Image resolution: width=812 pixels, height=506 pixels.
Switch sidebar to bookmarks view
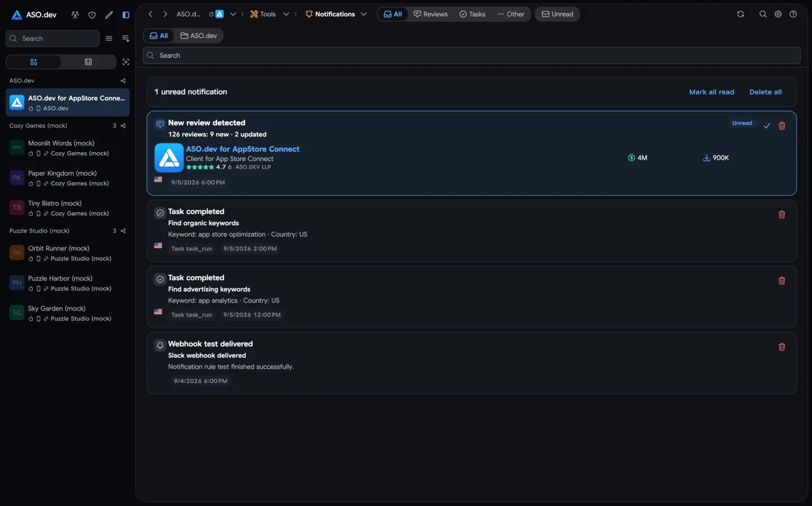click(x=88, y=62)
